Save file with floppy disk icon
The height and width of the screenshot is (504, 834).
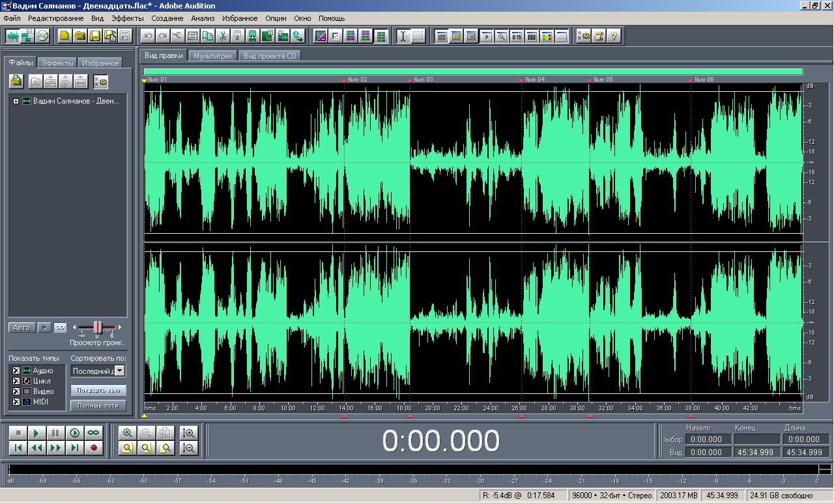[94, 36]
